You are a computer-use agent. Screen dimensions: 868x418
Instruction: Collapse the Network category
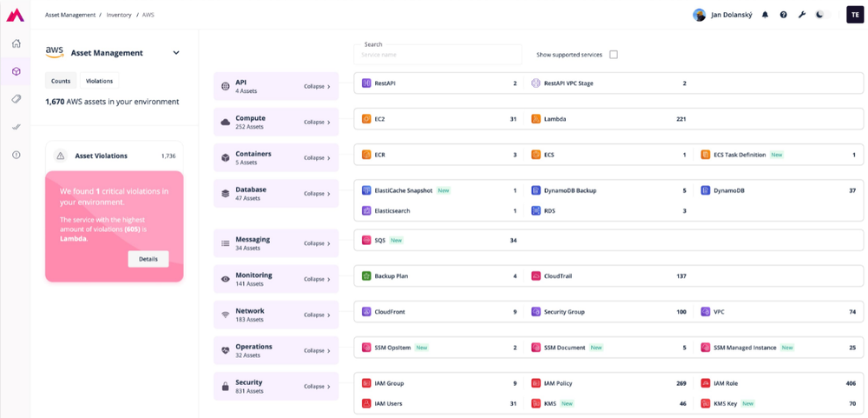[317, 315]
